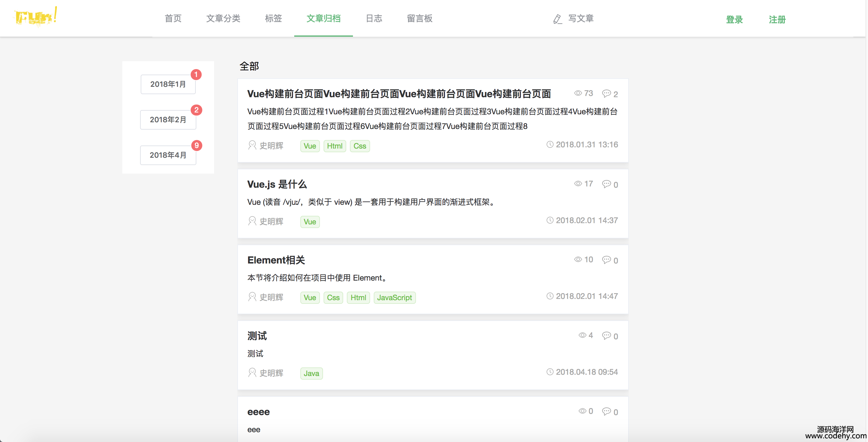Open the 测试 article title

257,336
